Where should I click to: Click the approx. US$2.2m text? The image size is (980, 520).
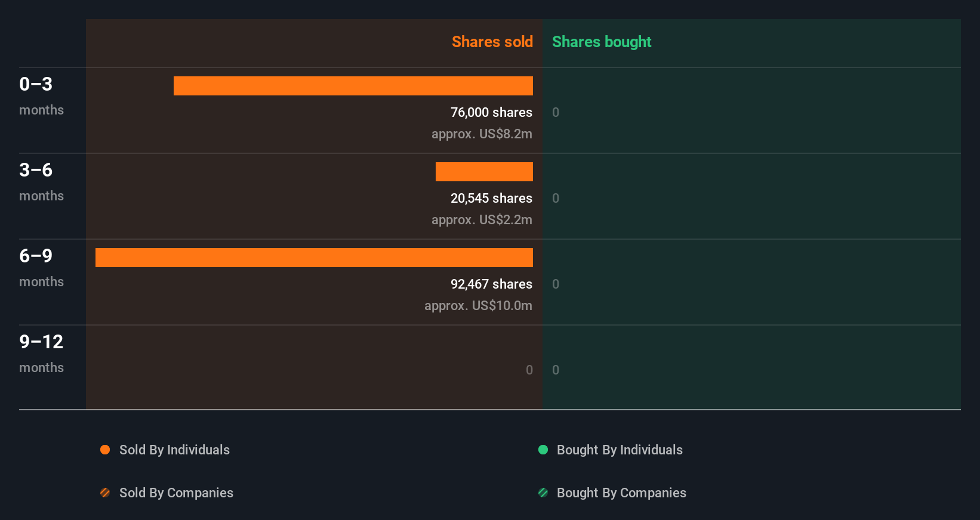(482, 219)
